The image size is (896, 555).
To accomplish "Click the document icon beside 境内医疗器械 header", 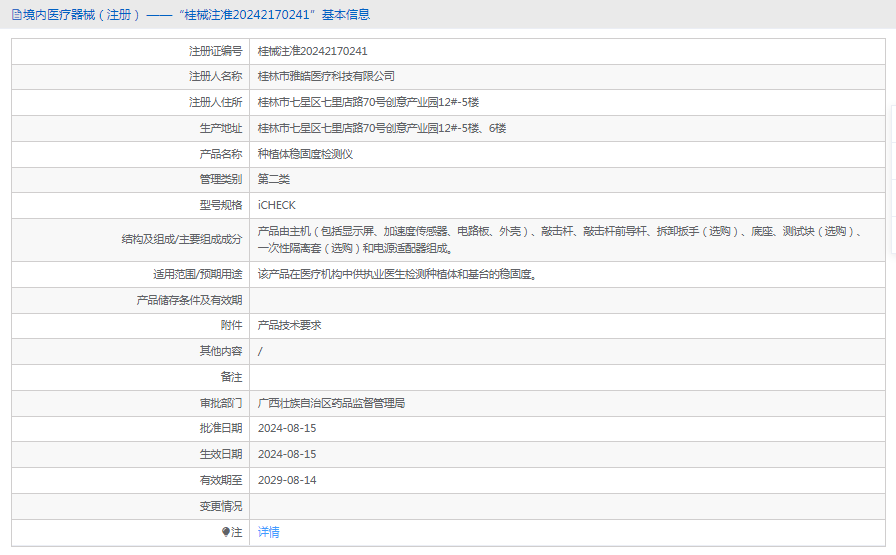I will [x=17, y=15].
